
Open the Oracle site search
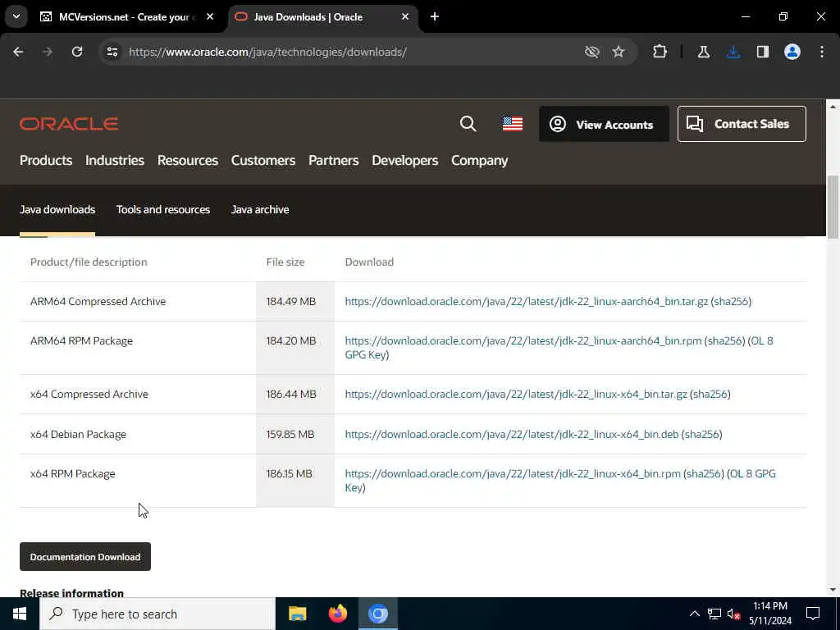(x=468, y=124)
